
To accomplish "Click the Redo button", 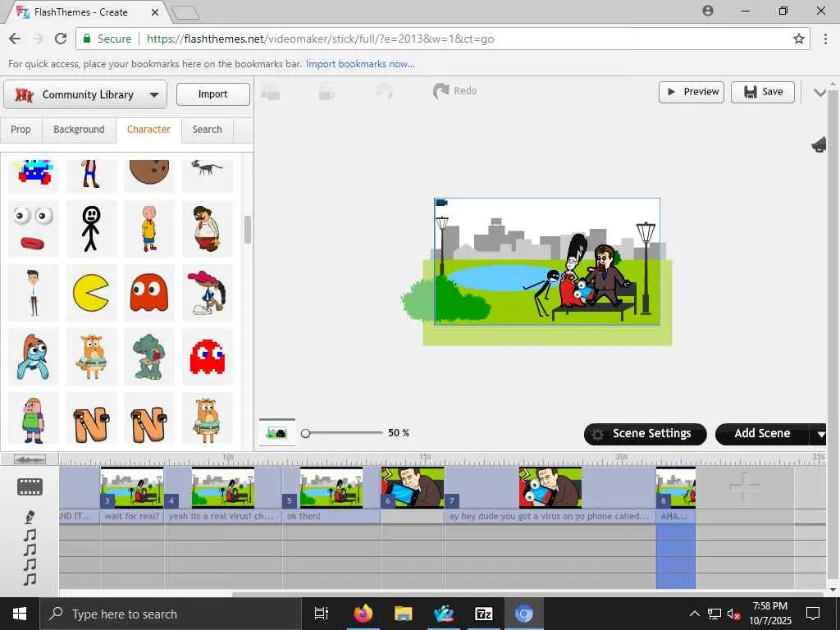I will [x=454, y=91].
